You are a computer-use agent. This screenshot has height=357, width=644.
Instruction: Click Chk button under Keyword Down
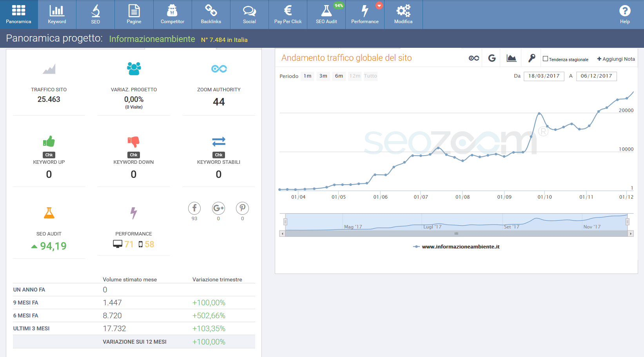[x=134, y=155]
